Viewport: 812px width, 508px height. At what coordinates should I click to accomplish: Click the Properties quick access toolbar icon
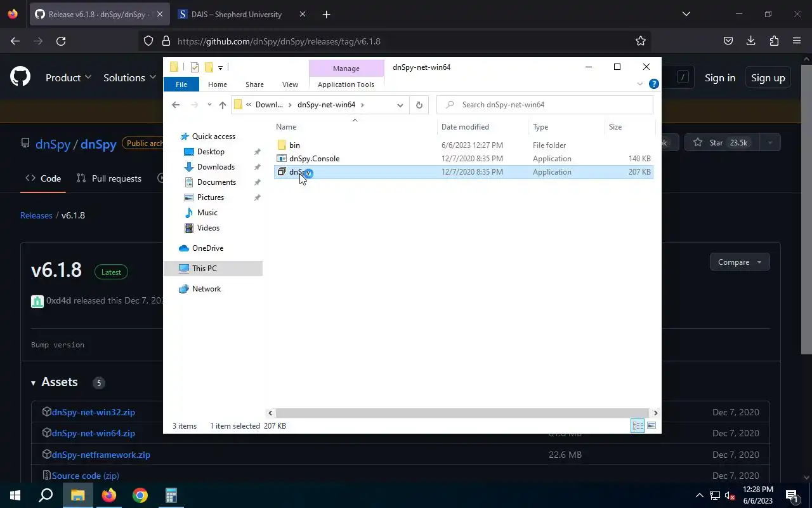pyautogui.click(x=195, y=67)
